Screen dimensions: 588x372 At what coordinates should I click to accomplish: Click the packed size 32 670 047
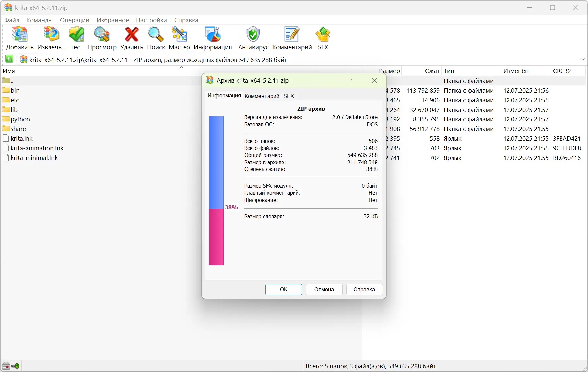[425, 110]
